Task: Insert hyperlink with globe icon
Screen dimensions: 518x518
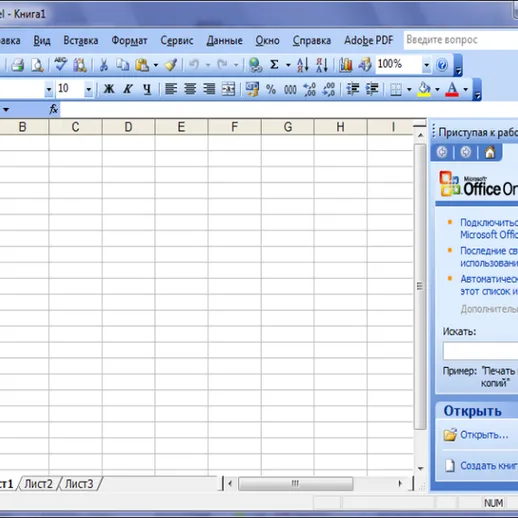Action: pyautogui.click(x=255, y=65)
